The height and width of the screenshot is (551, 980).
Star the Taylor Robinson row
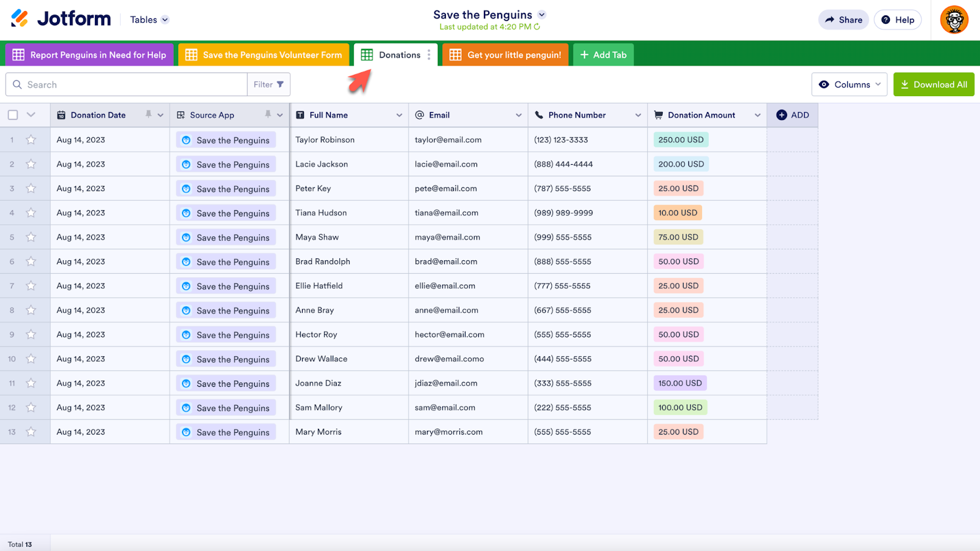tap(31, 140)
